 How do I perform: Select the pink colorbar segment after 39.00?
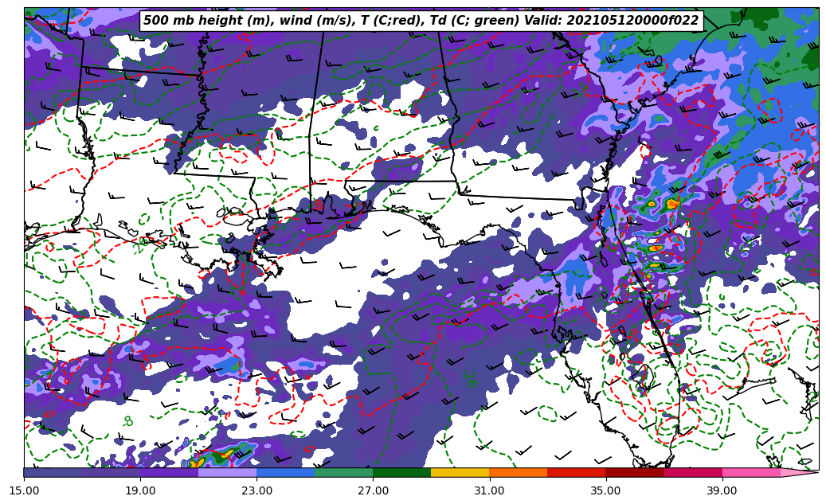pyautogui.click(x=750, y=472)
